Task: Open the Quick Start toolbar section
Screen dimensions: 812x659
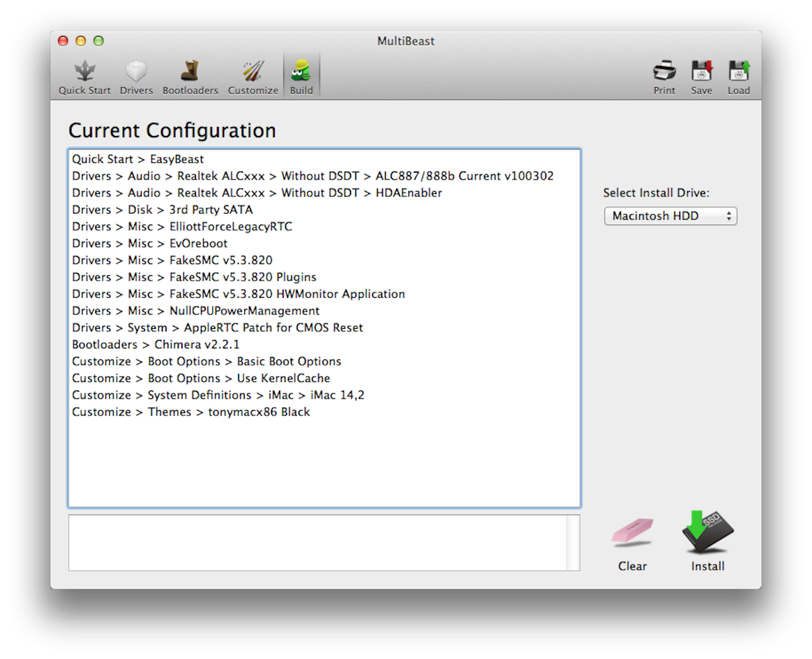Action: [x=85, y=77]
